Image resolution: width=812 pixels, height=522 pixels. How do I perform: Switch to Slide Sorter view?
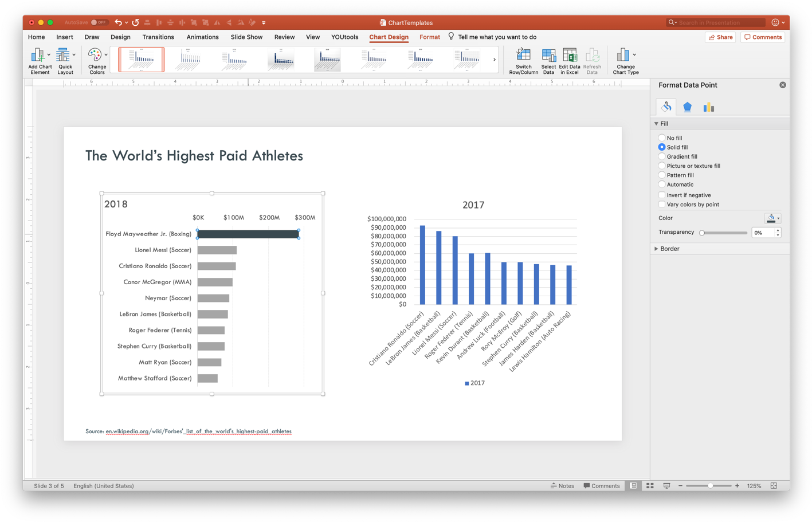[650, 486]
